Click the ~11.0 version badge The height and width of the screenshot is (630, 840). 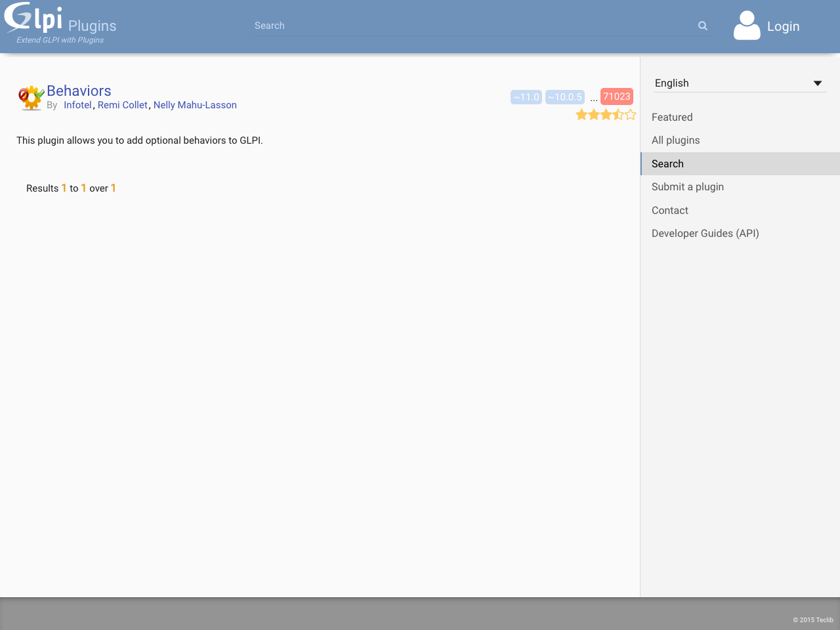pyautogui.click(x=526, y=96)
